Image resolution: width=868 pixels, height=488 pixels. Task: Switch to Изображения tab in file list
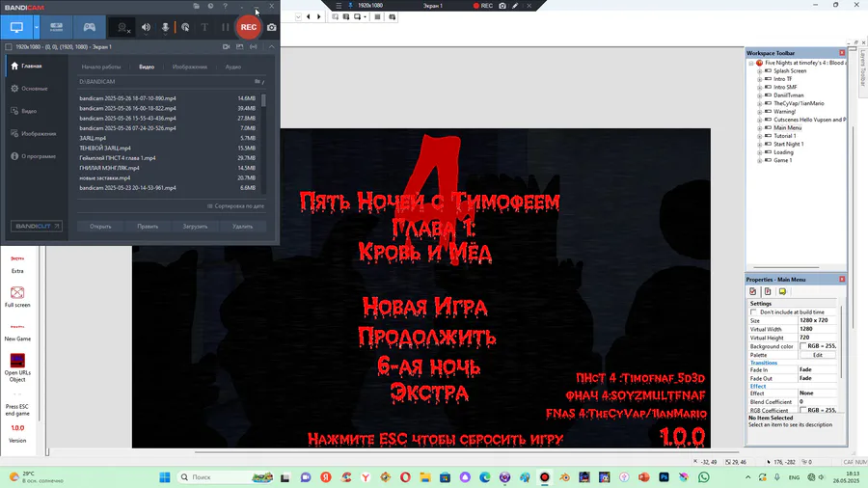pos(189,67)
